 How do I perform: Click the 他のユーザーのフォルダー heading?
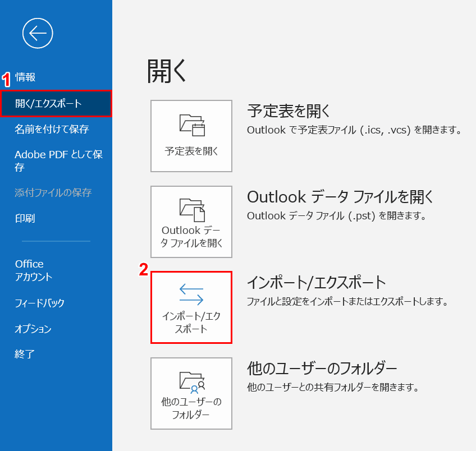coord(322,369)
